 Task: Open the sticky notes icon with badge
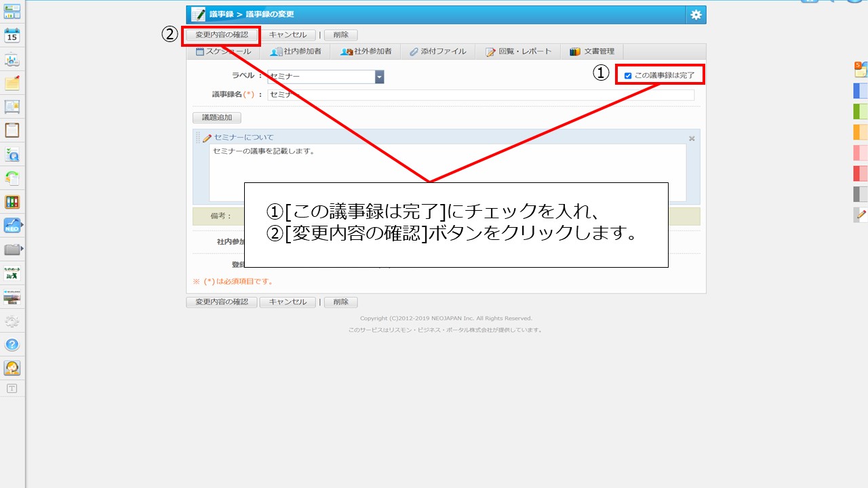pos(860,68)
